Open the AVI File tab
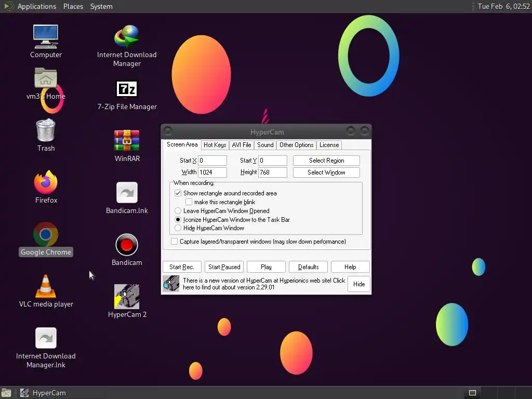The image size is (532, 399). pos(242,145)
